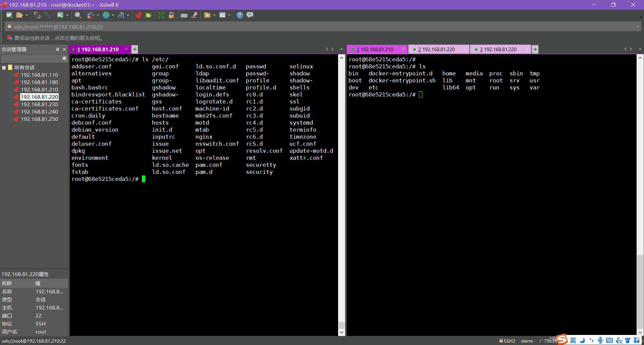Select session 192.168.81.250 in the tree
Viewport: 644px width, 345px height.
tap(39, 119)
